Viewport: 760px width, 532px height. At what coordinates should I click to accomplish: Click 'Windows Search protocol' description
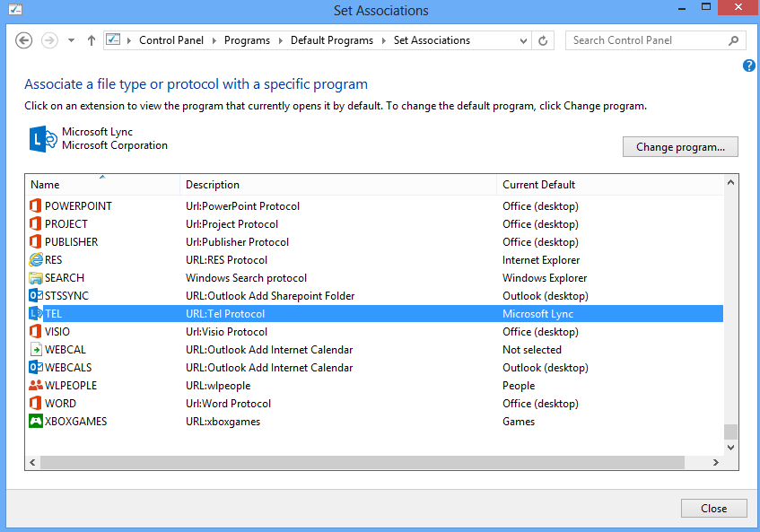pos(246,277)
